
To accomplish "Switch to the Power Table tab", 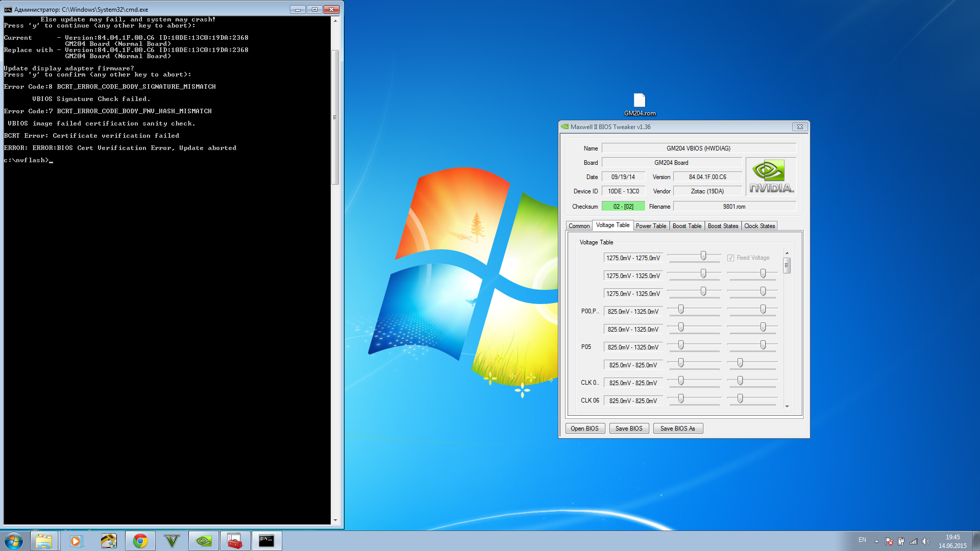I will click(x=651, y=226).
